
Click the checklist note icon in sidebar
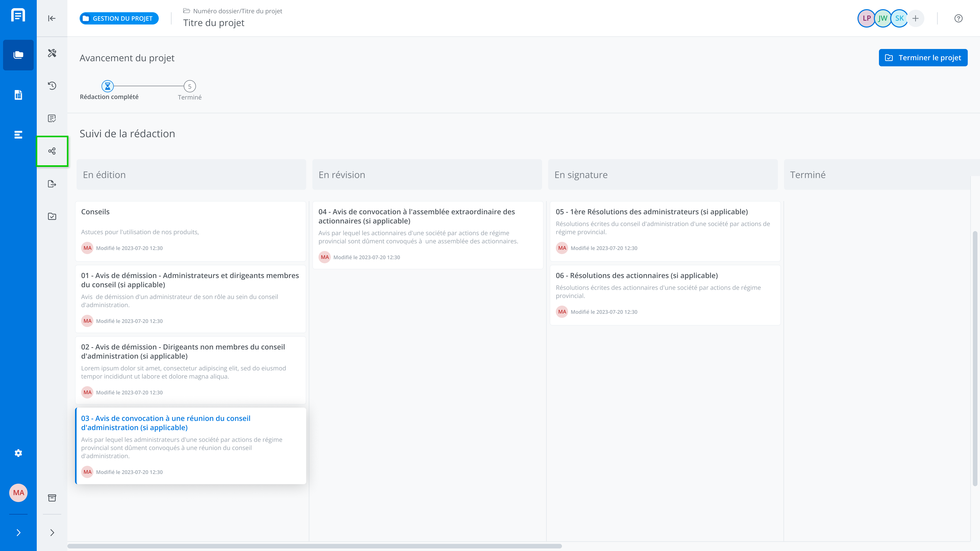pyautogui.click(x=52, y=118)
